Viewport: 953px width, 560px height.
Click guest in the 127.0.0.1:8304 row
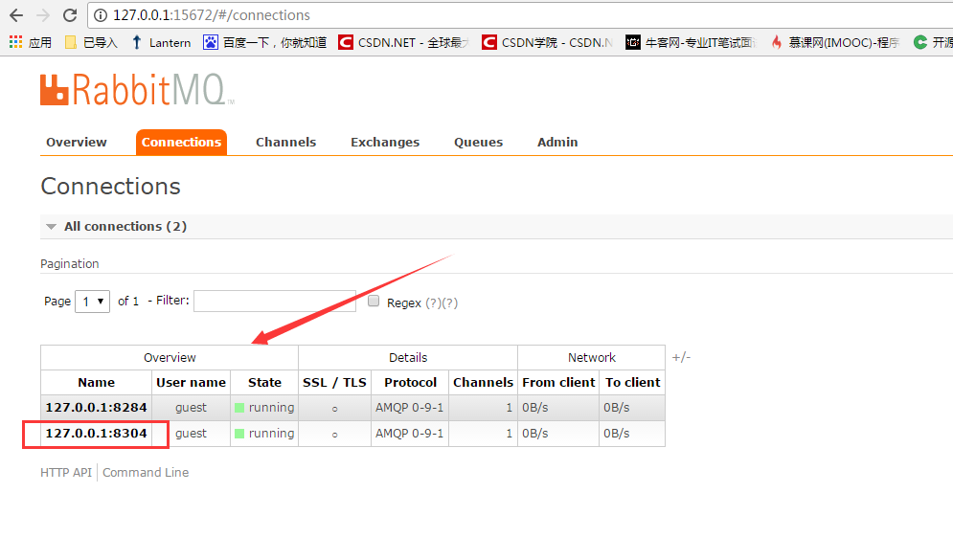[x=191, y=434]
